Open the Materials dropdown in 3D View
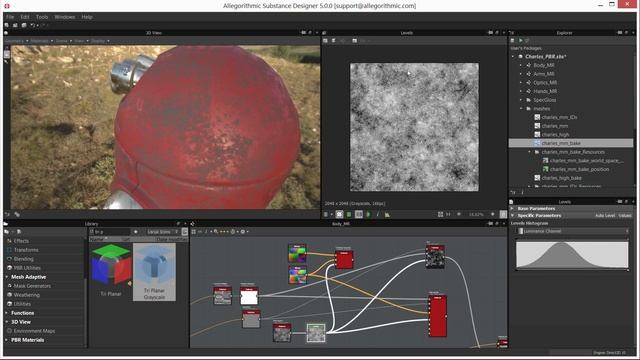This screenshot has height=360, width=640. pyautogui.click(x=41, y=41)
